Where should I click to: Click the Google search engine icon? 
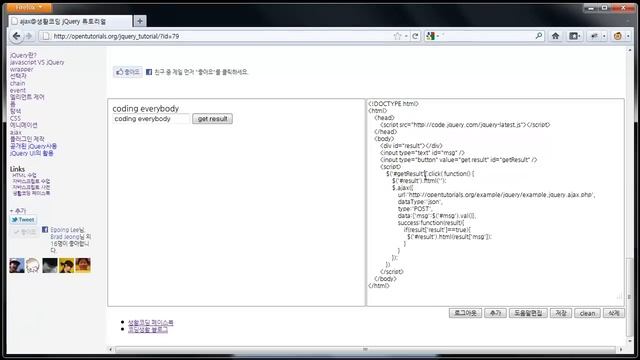pyautogui.click(x=430, y=36)
